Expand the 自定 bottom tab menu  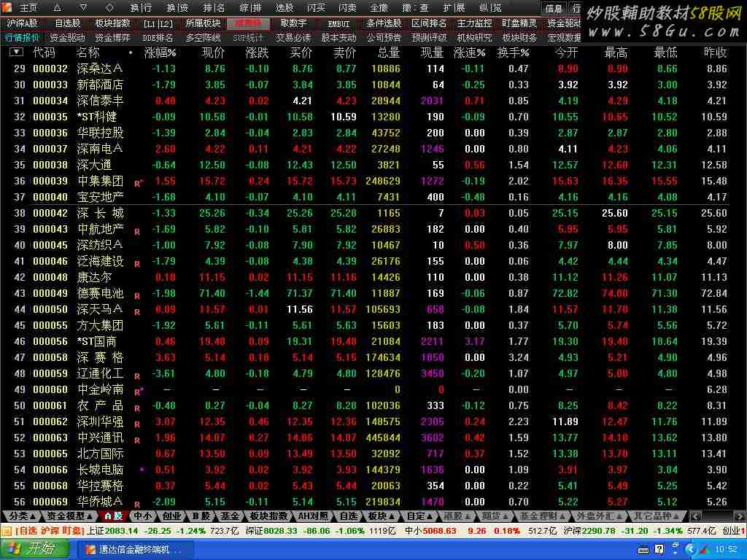(x=419, y=516)
